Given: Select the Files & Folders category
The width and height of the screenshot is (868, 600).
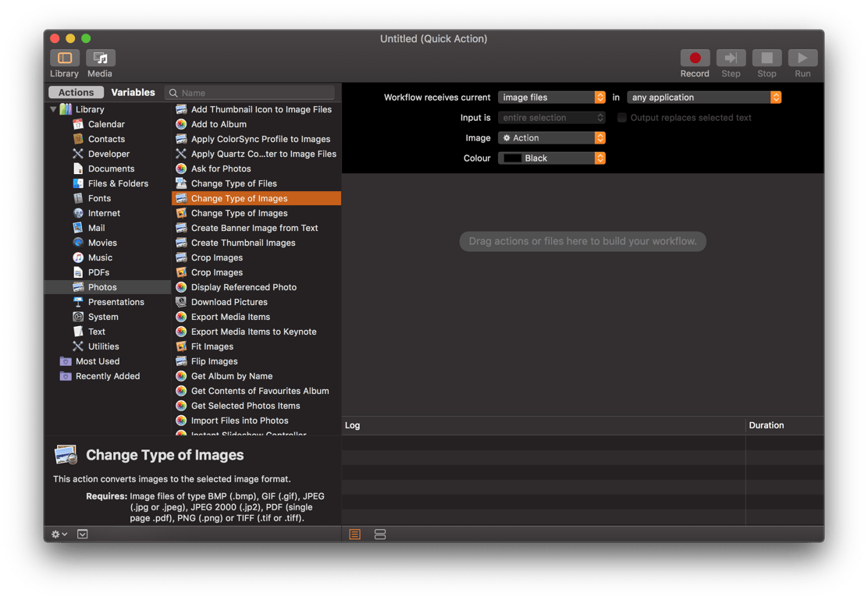Looking at the screenshot, I should [118, 184].
